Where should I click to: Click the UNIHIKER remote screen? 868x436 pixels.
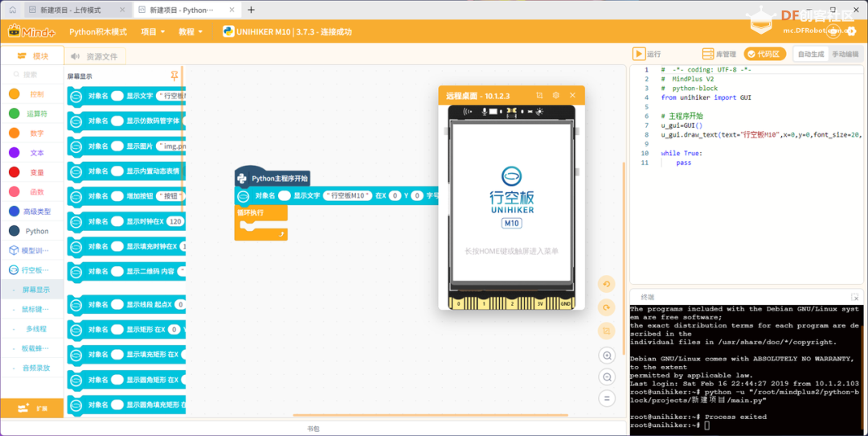click(x=511, y=203)
